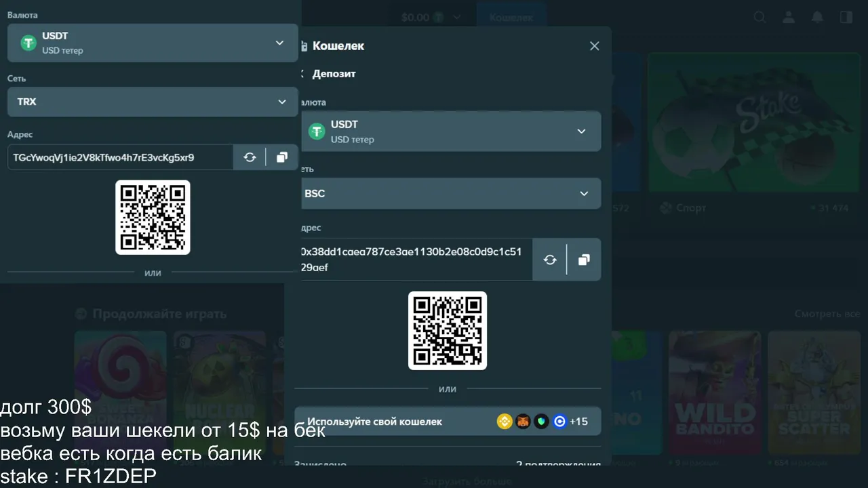Click the TRX address field starting TGcYwoq
Image resolution: width=868 pixels, height=488 pixels.
coord(120,157)
